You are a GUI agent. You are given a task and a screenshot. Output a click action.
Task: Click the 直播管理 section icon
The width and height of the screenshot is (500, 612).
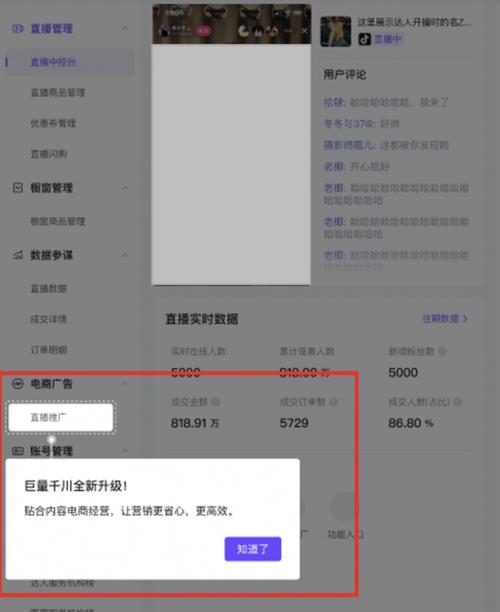tap(18, 28)
